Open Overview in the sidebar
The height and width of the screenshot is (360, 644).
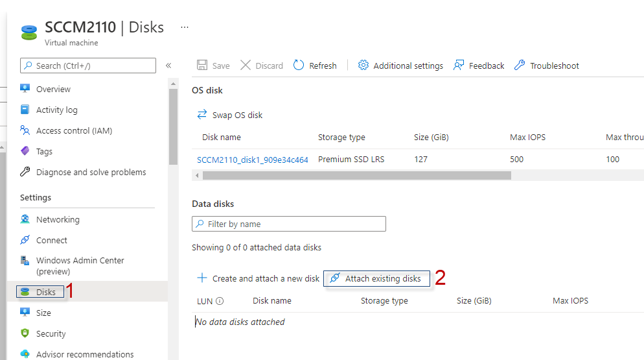coord(53,89)
